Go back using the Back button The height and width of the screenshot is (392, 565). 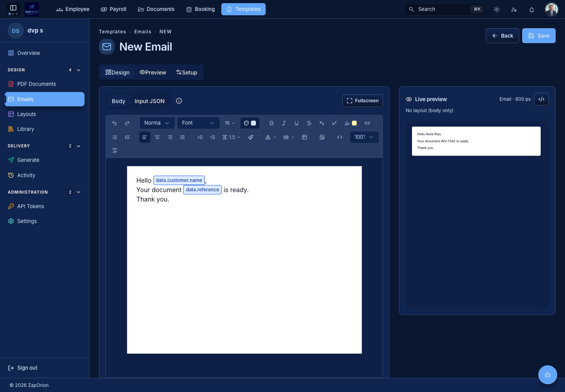click(x=502, y=36)
